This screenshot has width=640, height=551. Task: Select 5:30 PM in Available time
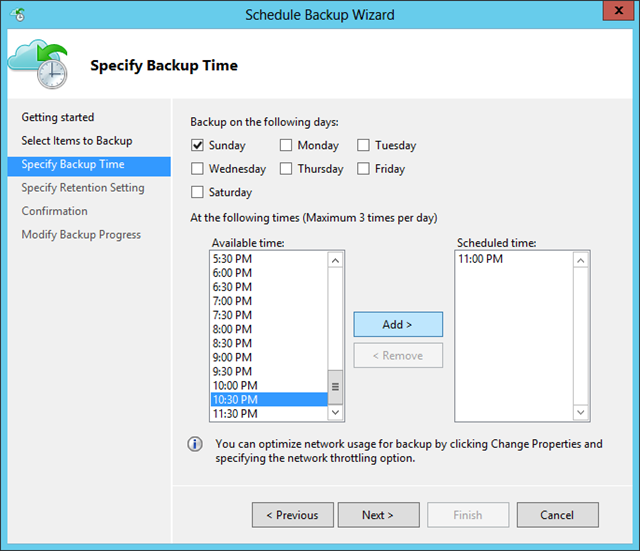[269, 259]
